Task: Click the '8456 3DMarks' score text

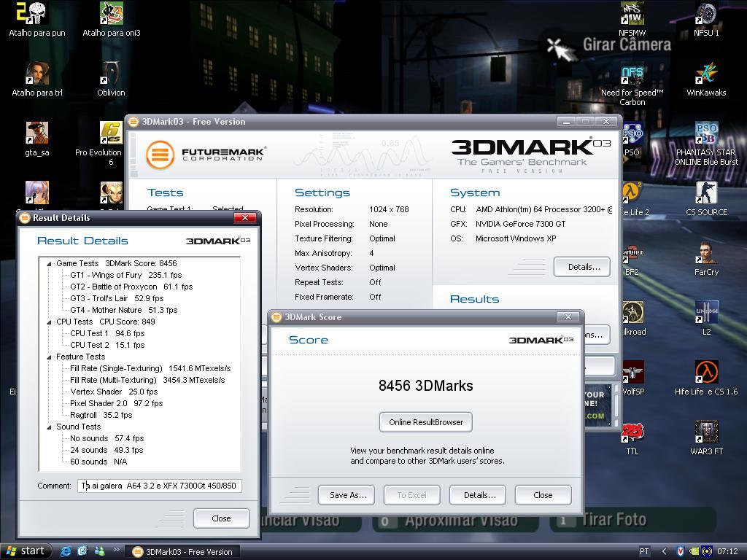Action: tap(426, 386)
